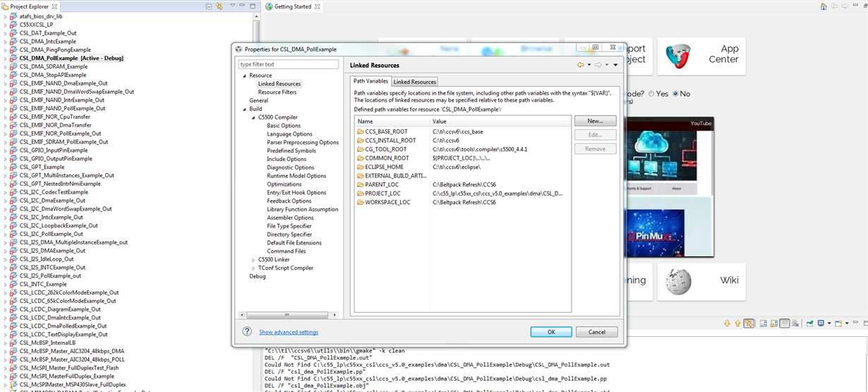
Task: Click the Name column header
Action: pyautogui.click(x=392, y=121)
